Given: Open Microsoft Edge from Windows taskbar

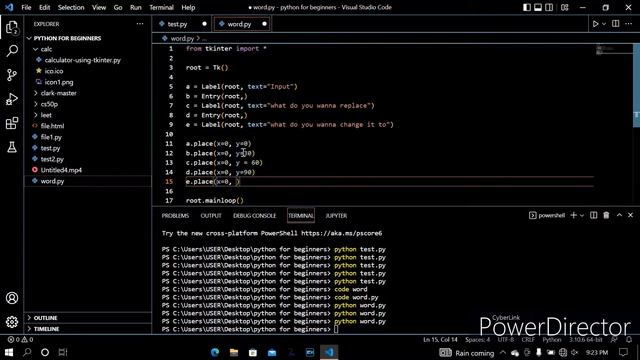Looking at the screenshot, I should [x=215, y=352].
